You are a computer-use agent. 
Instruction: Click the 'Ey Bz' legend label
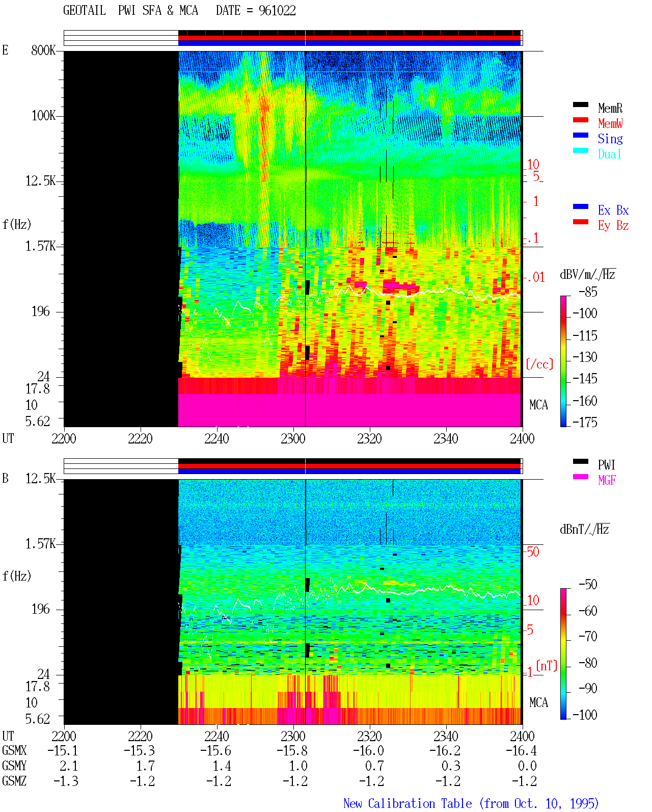pyautogui.click(x=613, y=225)
